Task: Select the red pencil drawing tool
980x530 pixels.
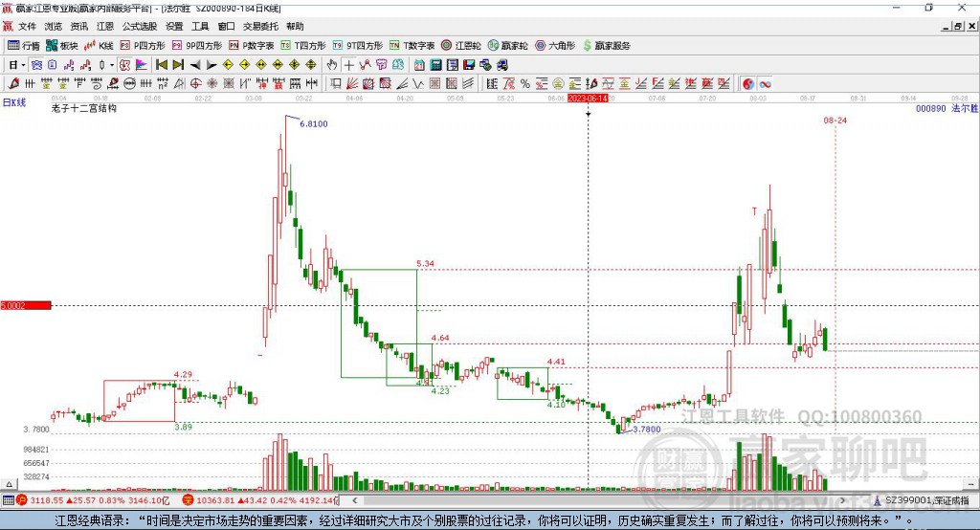Action: click(13, 84)
